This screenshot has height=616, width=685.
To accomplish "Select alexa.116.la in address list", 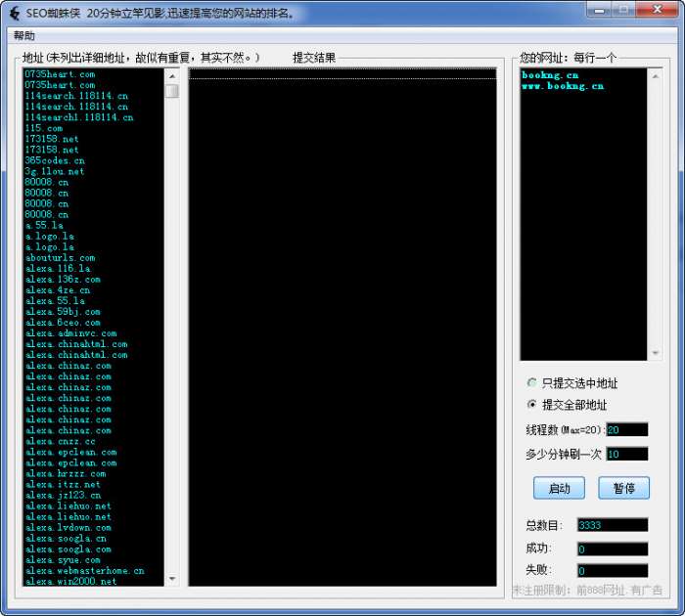I will click(58, 269).
